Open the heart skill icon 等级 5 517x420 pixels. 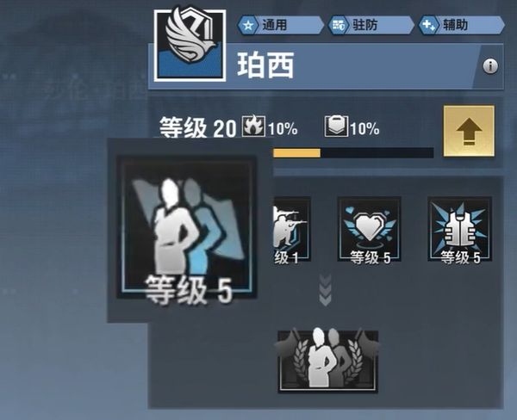pyautogui.click(x=369, y=230)
